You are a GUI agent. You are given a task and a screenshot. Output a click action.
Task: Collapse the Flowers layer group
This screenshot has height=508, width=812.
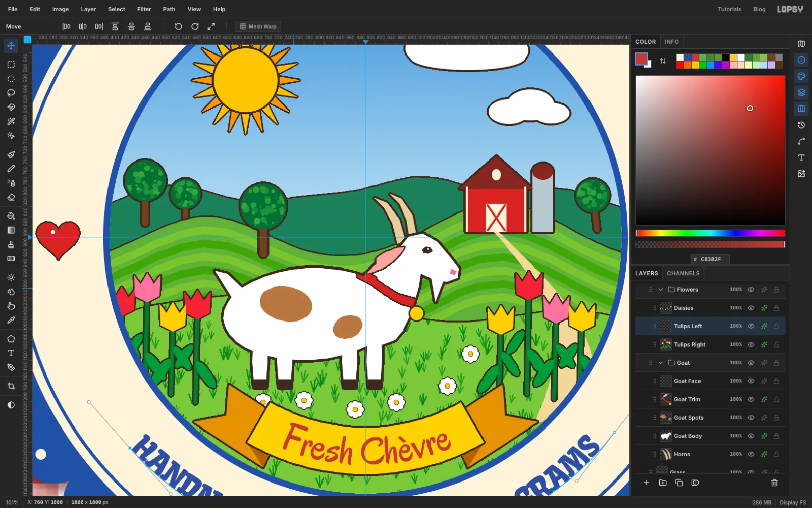(661, 290)
